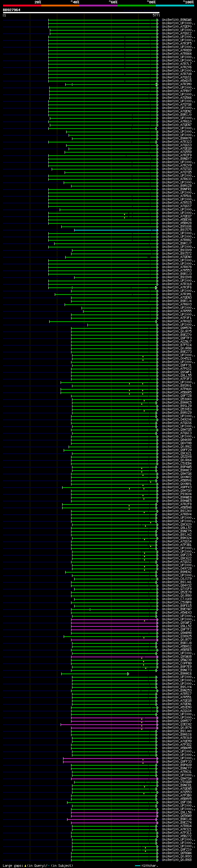197x868 pixels.
Task: Open UniRef100_A5B6R5 entry
Action: tap(177, 393)
